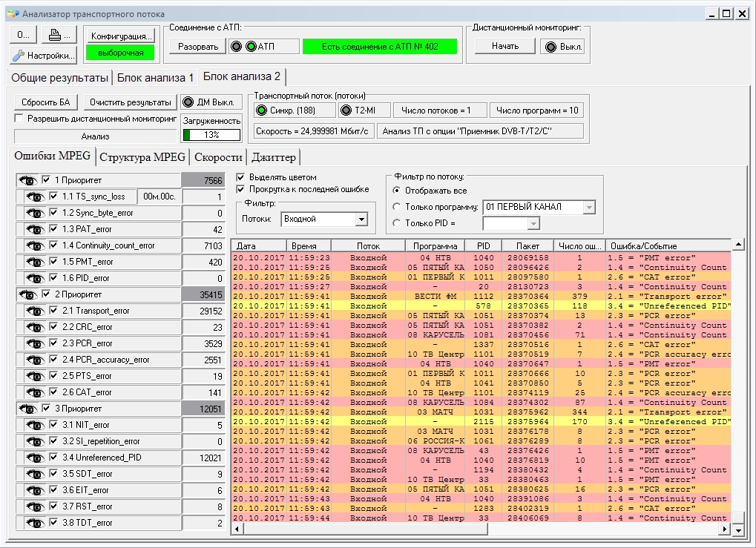Enable Разрешить дистанционный мониторинг checkbox

tap(19, 118)
